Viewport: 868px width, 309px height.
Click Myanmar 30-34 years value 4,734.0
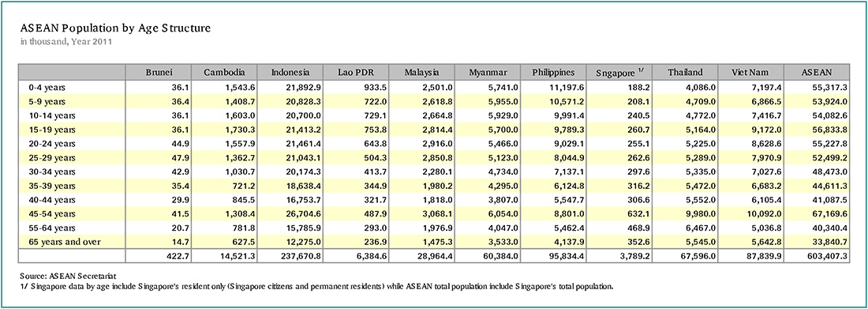503,171
